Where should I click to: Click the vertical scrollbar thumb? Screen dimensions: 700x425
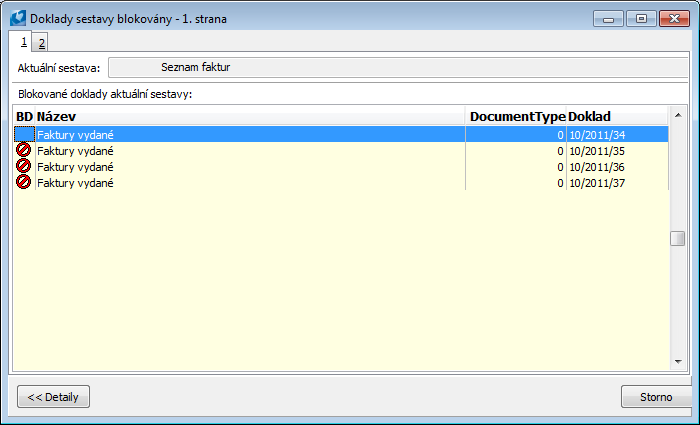point(678,238)
